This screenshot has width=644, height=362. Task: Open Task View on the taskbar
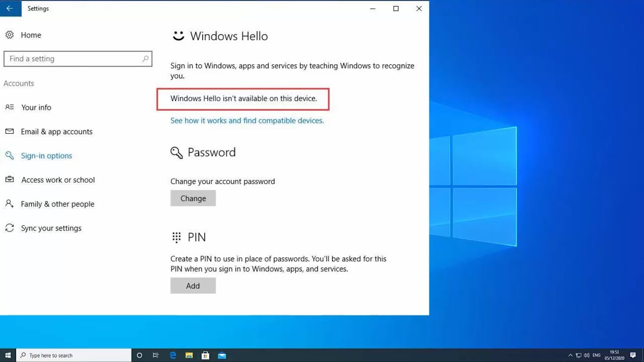155,355
